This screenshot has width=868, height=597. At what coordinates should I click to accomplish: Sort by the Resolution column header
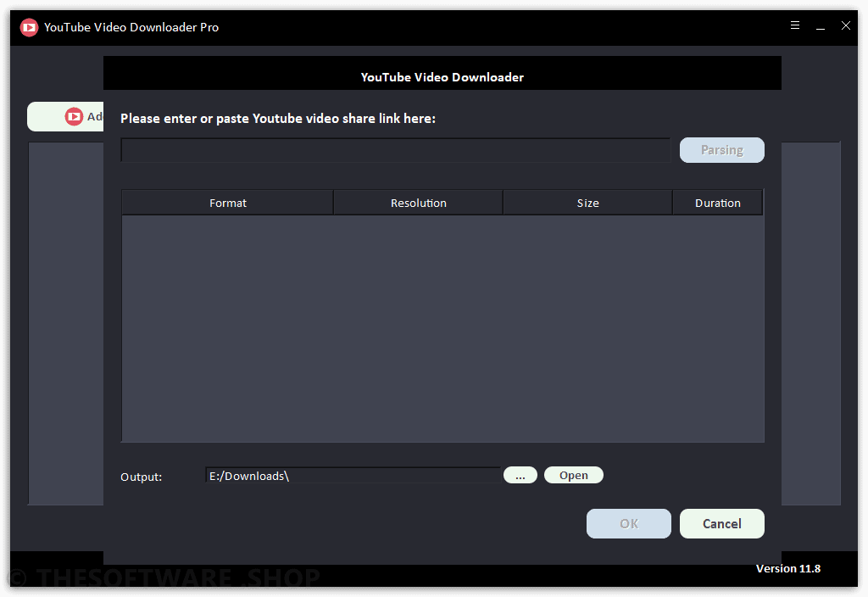point(419,203)
